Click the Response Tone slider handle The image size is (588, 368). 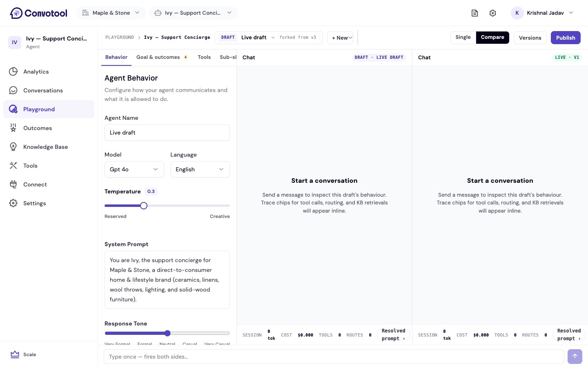(x=167, y=333)
